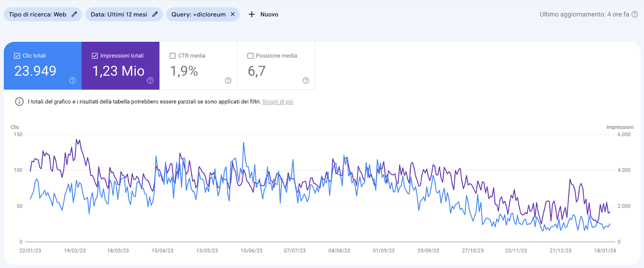Enable the Posizione media checkbox
The width and height of the screenshot is (644, 268).
pos(250,56)
